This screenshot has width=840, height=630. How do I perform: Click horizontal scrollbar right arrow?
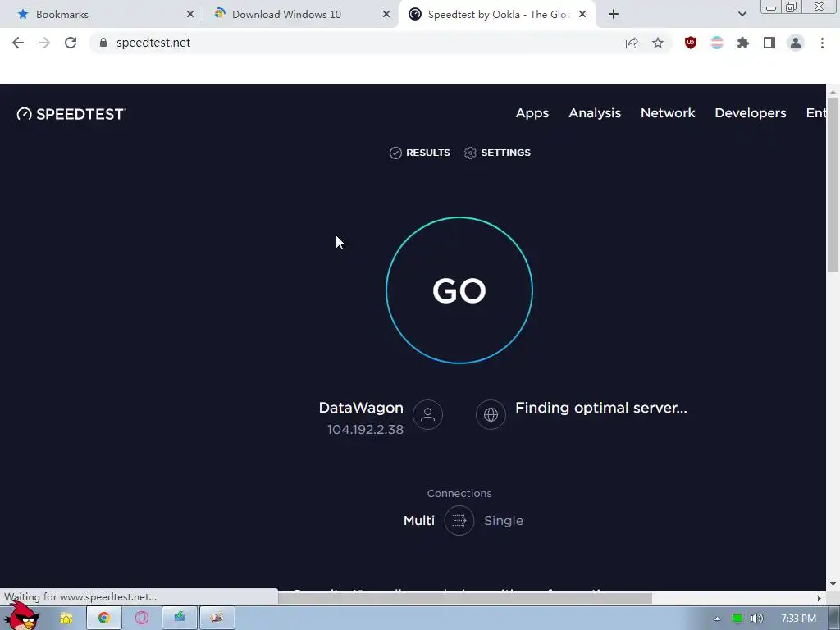pos(819,598)
